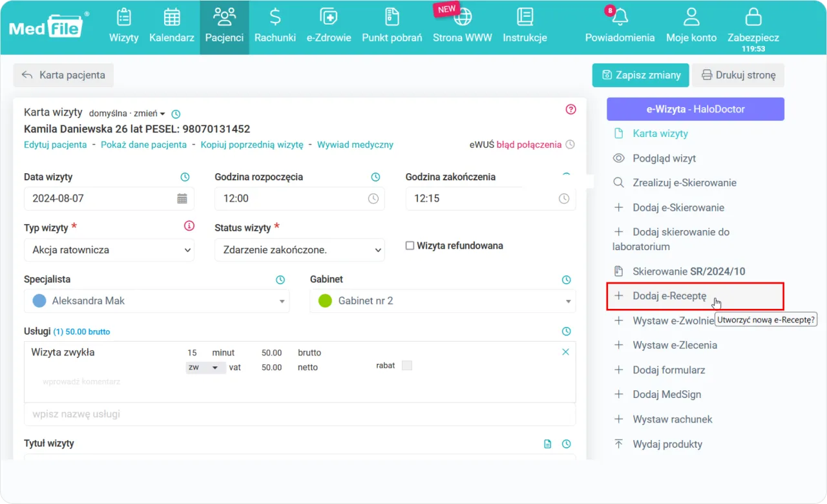Open Podgląd wizyt eye option
The image size is (827, 504).
664,158
